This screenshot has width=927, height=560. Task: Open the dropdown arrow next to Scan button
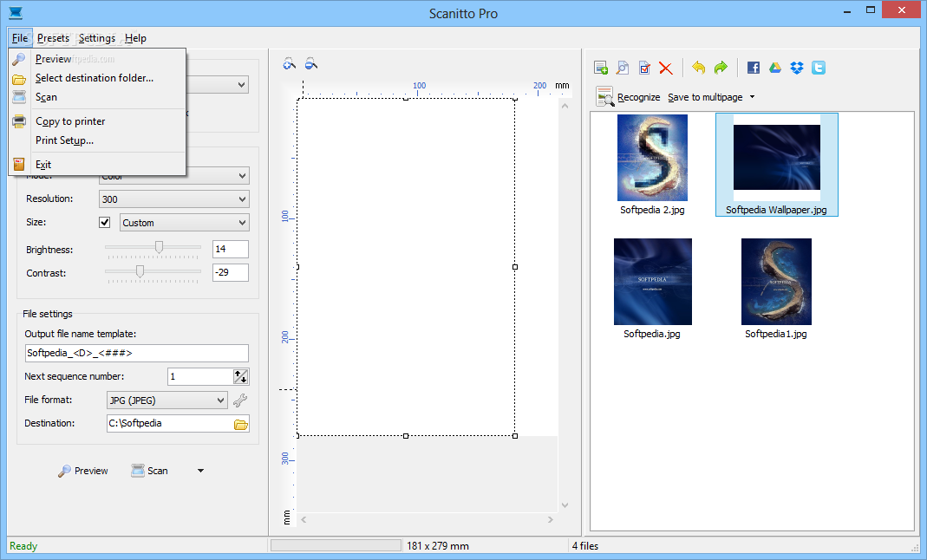point(200,471)
